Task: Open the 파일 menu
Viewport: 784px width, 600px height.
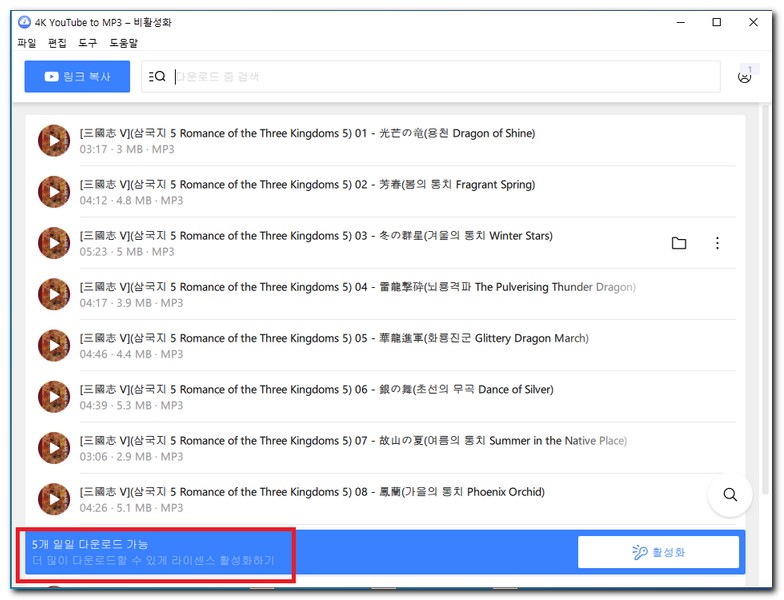Action: coord(27,43)
